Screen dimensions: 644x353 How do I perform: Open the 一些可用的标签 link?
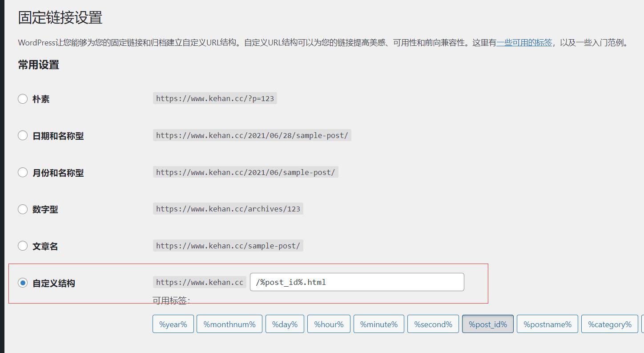click(x=524, y=43)
